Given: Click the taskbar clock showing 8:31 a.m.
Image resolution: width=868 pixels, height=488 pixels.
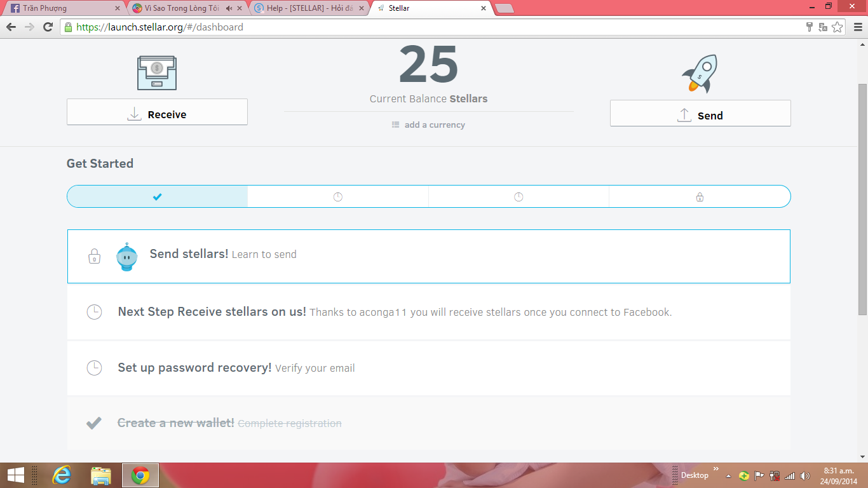Looking at the screenshot, I should [839, 475].
